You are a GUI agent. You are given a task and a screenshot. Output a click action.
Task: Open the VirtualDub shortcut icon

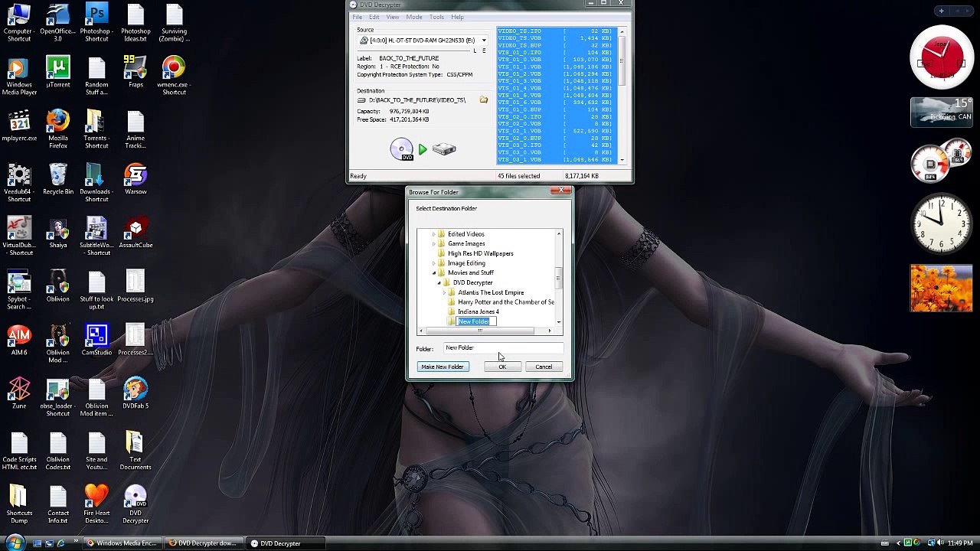[19, 237]
